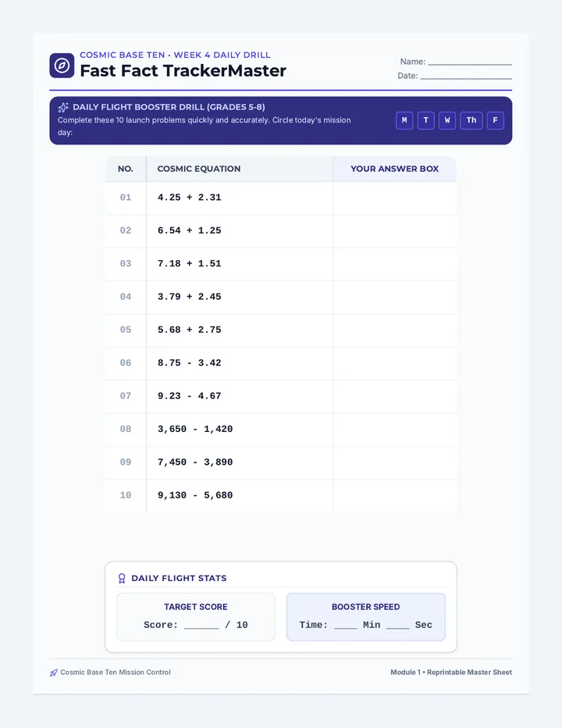
Task: Click the Name blank line
Action: [470, 63]
